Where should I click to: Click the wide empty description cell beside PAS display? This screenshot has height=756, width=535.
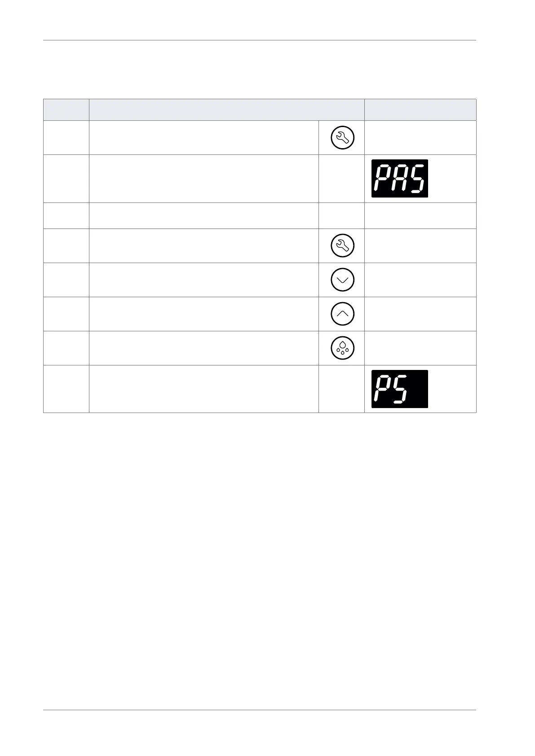point(204,179)
